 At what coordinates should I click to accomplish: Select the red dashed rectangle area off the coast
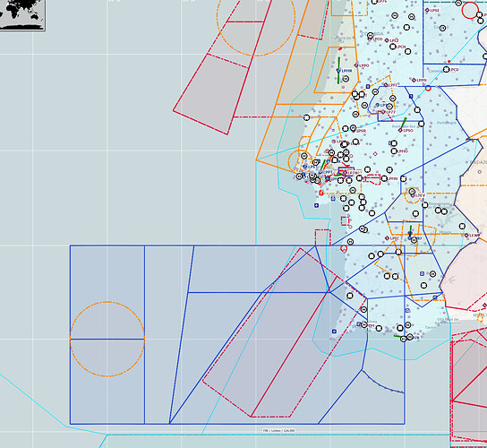322,237
